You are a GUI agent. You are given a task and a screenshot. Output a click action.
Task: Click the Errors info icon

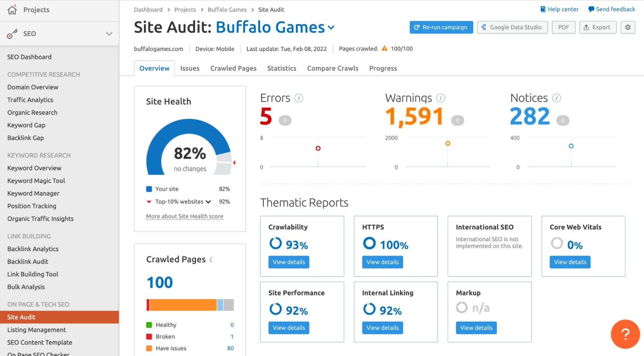pos(299,98)
